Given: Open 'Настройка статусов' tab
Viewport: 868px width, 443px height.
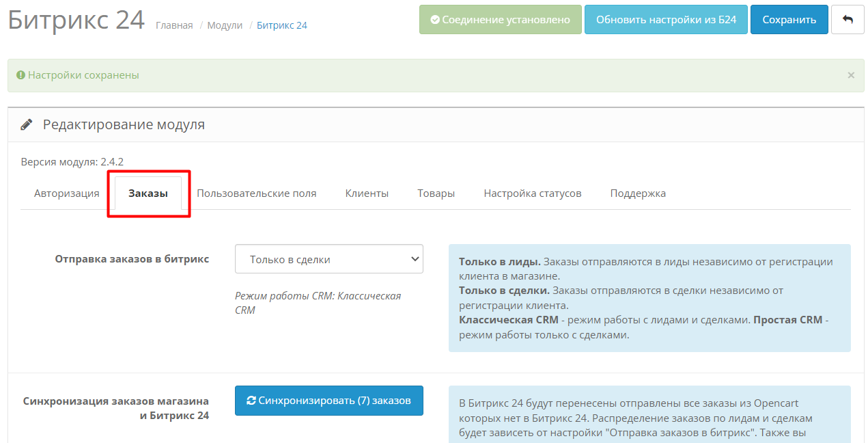Looking at the screenshot, I should [x=533, y=193].
